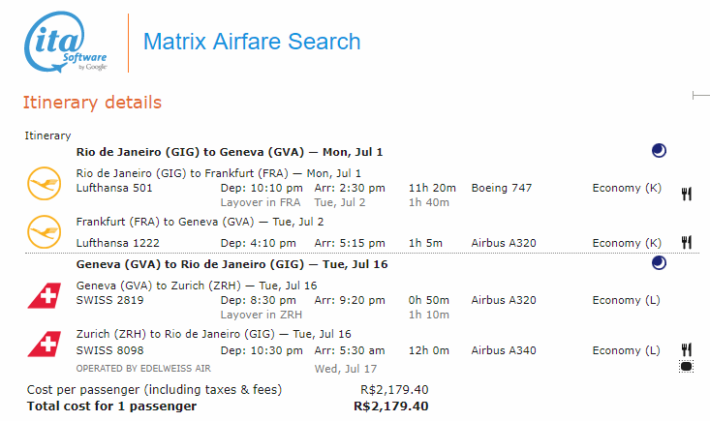Click the total cost R$2,179.40 amount
Image resolution: width=710 pixels, height=421 pixels.
(391, 406)
